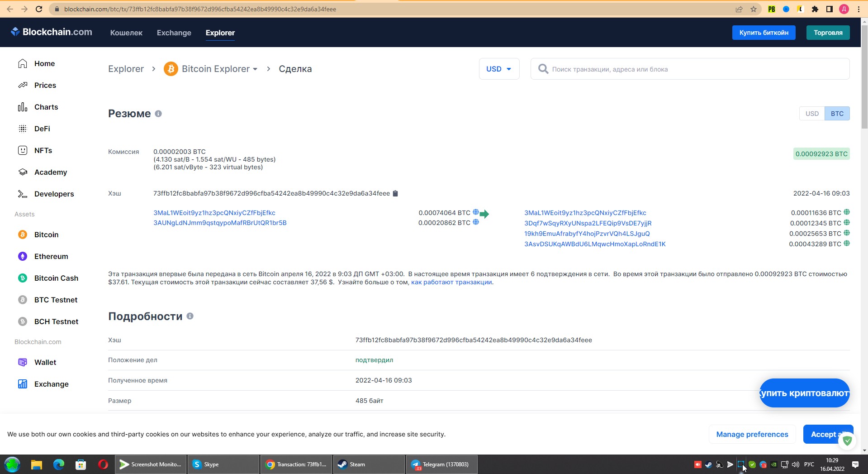The image size is (868, 474).
Task: Click the globe icon next to 0.00011636 BTC
Action: 847,212
